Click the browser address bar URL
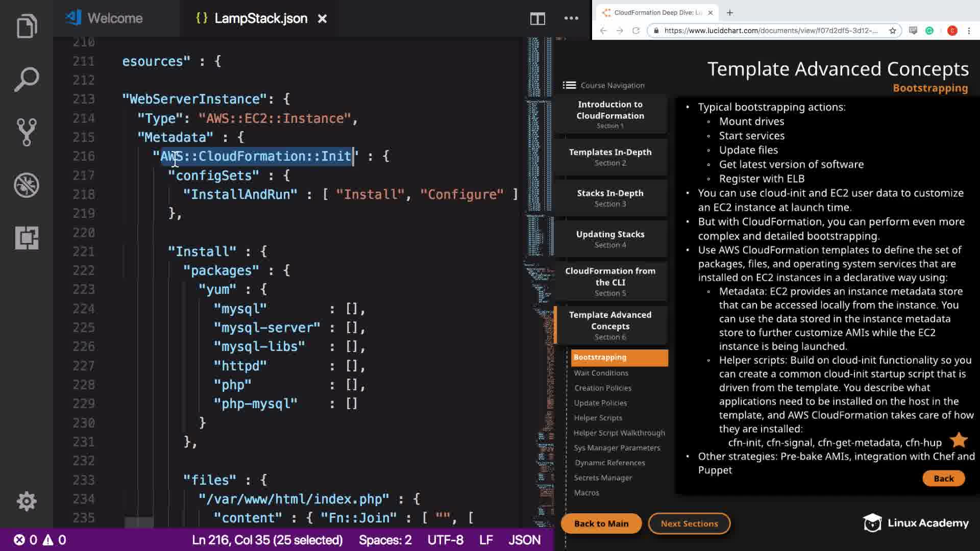The width and height of the screenshot is (980, 551). [771, 31]
